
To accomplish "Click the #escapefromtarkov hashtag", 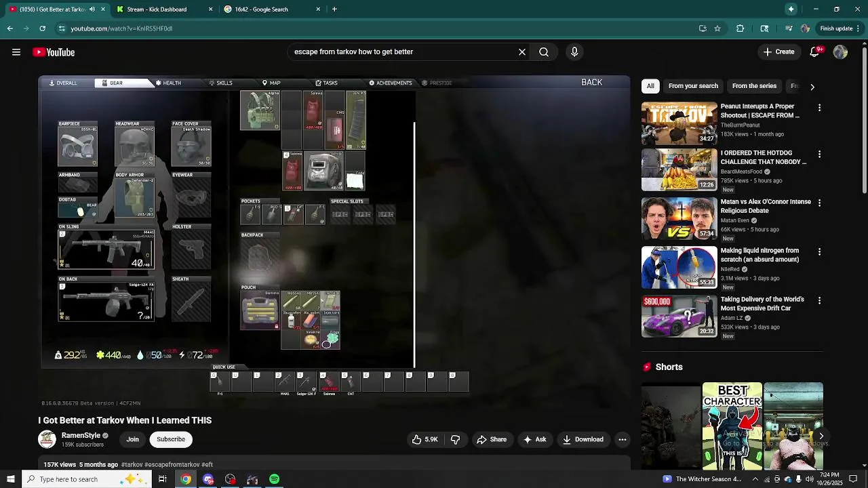I will [172, 465].
